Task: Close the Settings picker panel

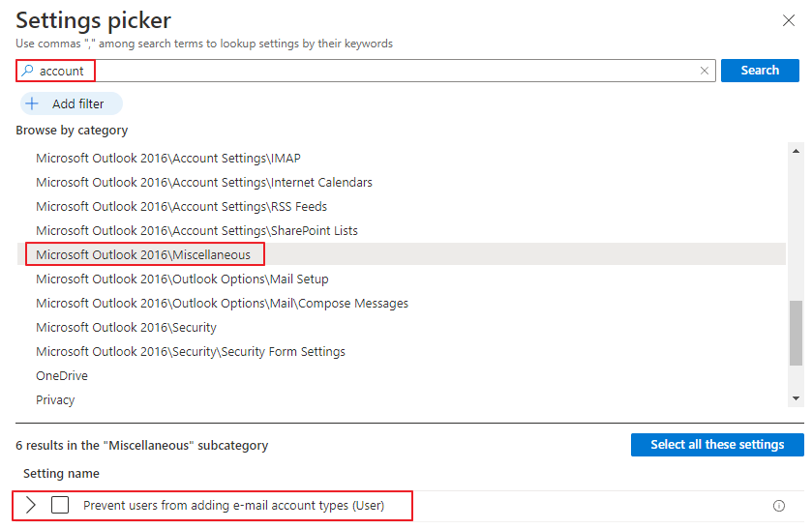Action: [x=788, y=20]
